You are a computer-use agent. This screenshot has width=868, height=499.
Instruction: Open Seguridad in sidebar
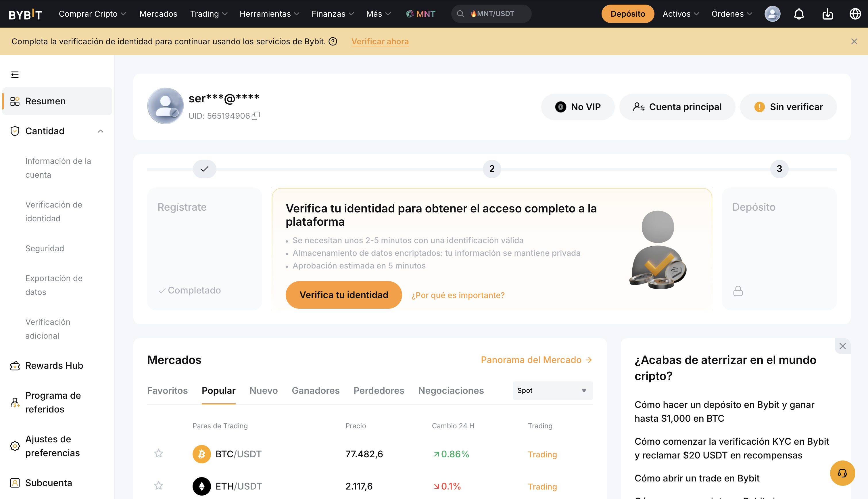[x=45, y=248]
